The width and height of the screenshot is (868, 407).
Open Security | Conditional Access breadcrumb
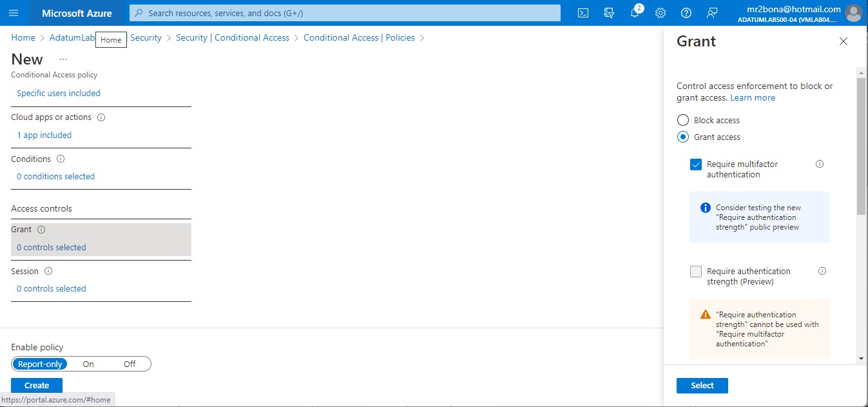[233, 38]
